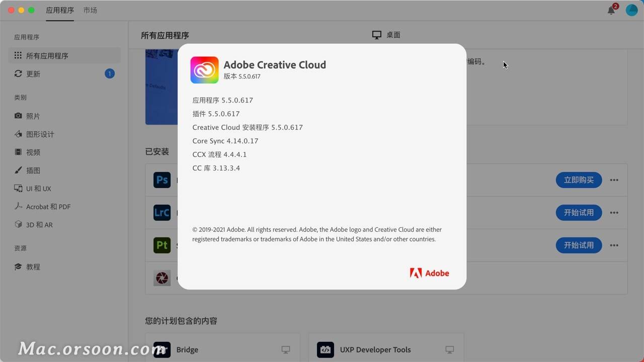Image resolution: width=644 pixels, height=362 pixels.
Task: Click the Adobe Creative Cloud dialog title
Action: pos(275,65)
